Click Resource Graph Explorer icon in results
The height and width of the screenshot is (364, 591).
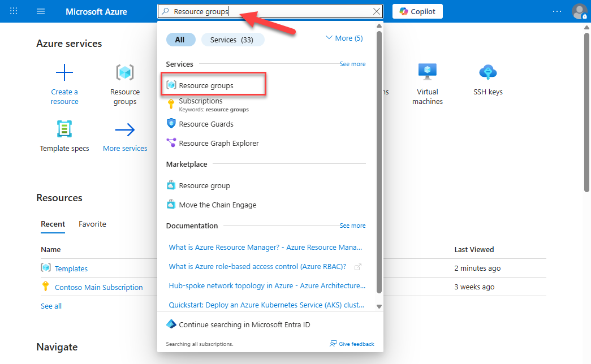coord(171,142)
